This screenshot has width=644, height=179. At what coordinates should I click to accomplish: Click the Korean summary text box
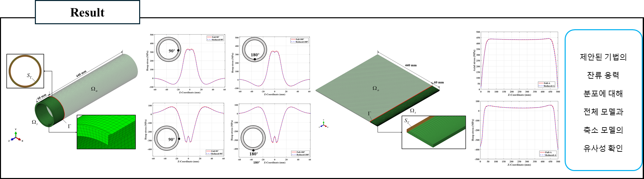[603, 100]
